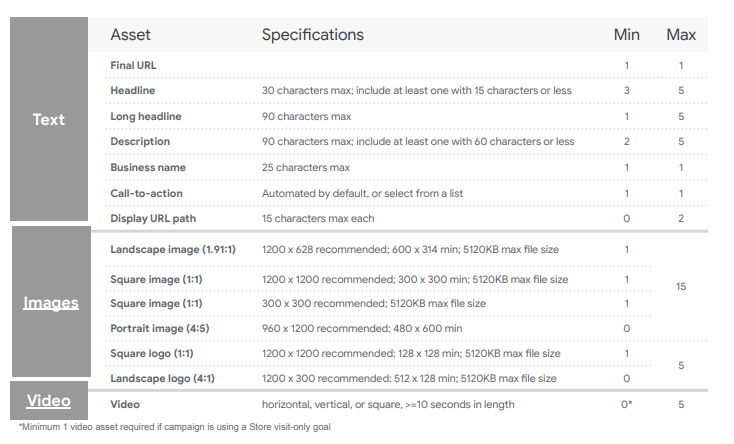Open the Video link in sidebar

pyautogui.click(x=49, y=400)
